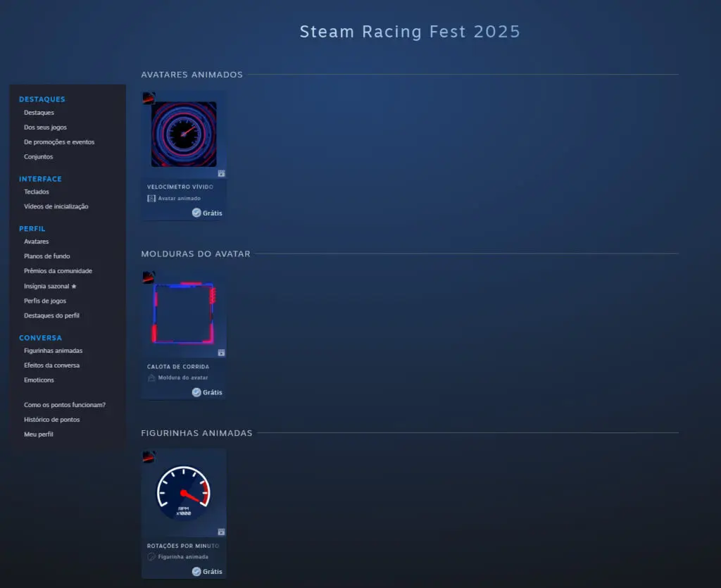This screenshot has width=721, height=588.
Task: Open 'Vídeos de inicialização' in sidebar
Action: [56, 206]
